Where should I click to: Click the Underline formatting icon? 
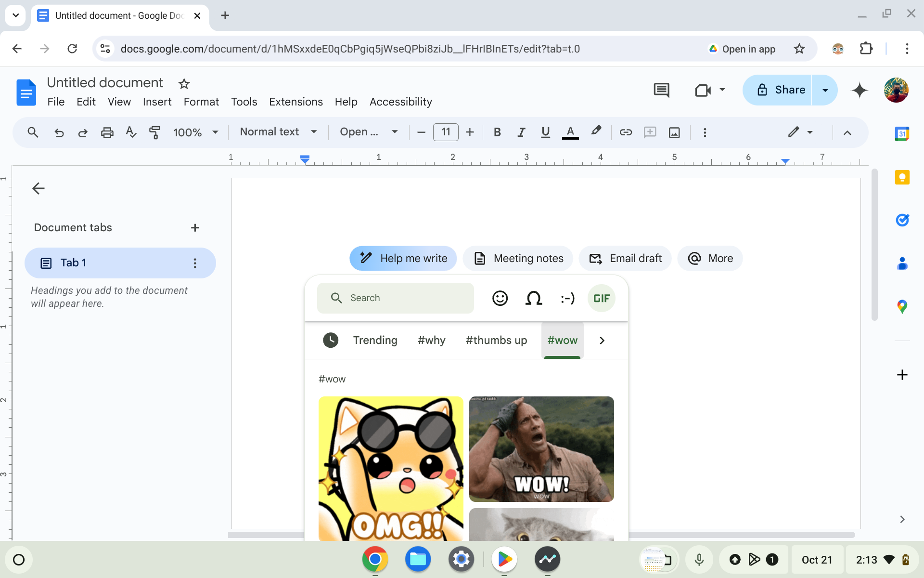point(545,132)
